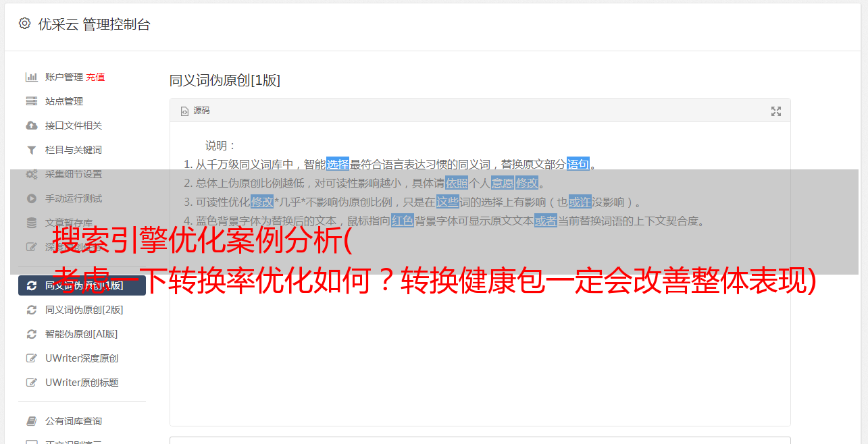
Task: Click the 站点管理 server icon
Action: pyautogui.click(x=32, y=101)
